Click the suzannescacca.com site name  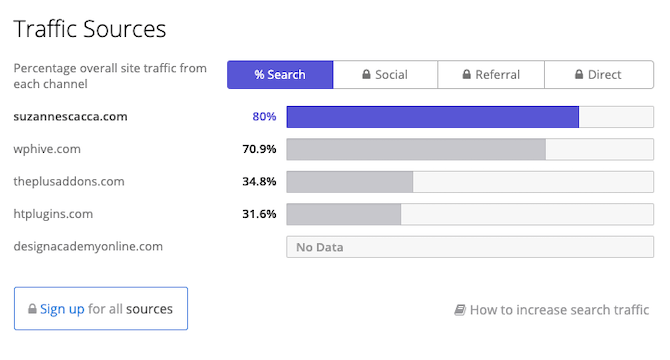(71, 117)
